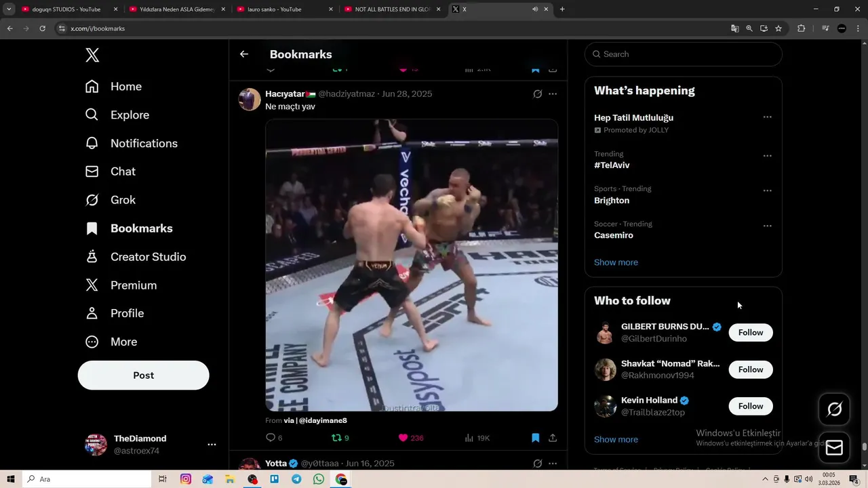Bookmark this page with star icon
The width and height of the screenshot is (868, 488).
click(x=778, y=28)
